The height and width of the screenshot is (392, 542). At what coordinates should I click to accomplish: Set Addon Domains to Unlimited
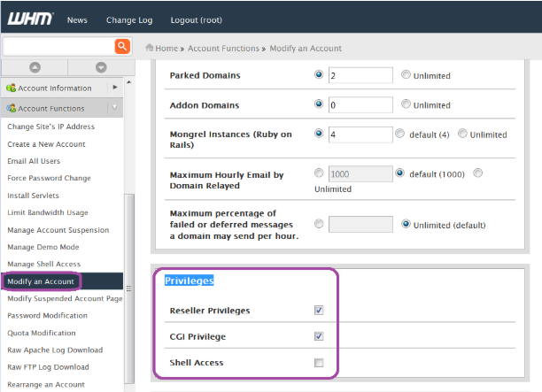(x=406, y=104)
